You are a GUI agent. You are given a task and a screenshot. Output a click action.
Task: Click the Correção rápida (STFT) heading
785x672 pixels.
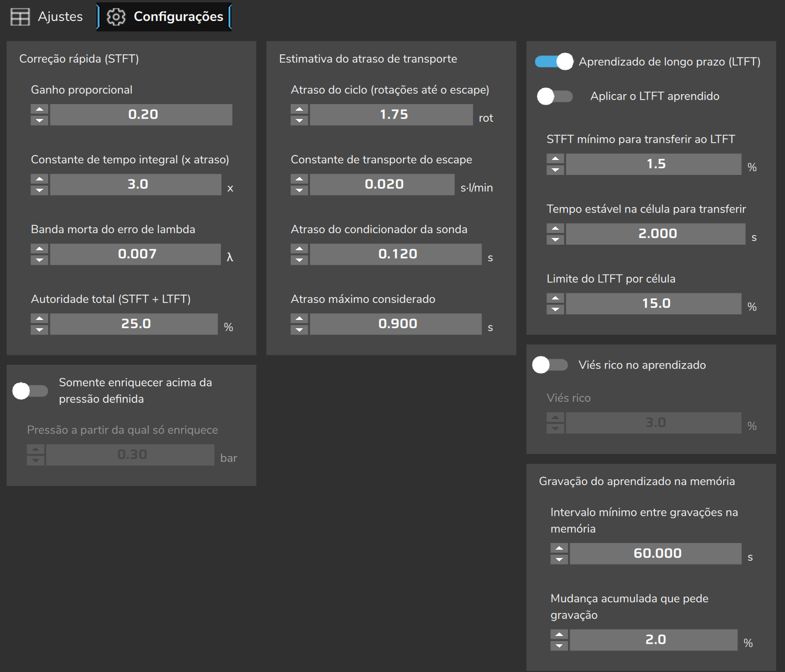click(x=79, y=59)
